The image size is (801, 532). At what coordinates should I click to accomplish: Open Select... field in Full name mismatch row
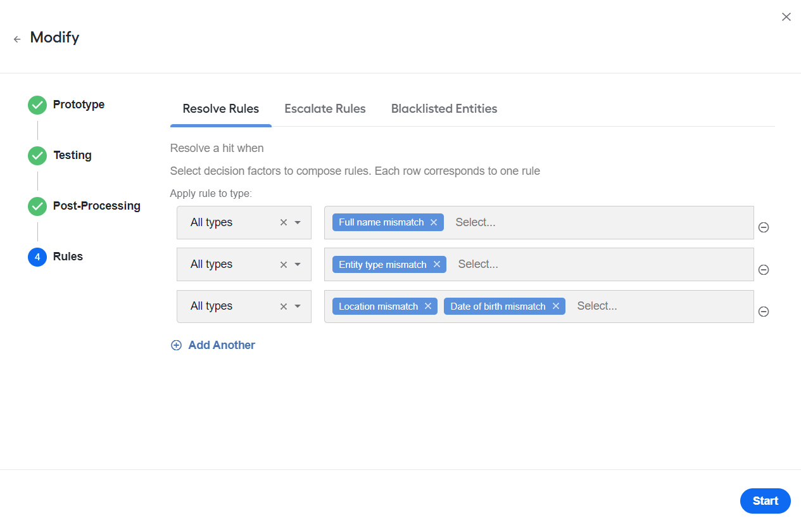[476, 222]
